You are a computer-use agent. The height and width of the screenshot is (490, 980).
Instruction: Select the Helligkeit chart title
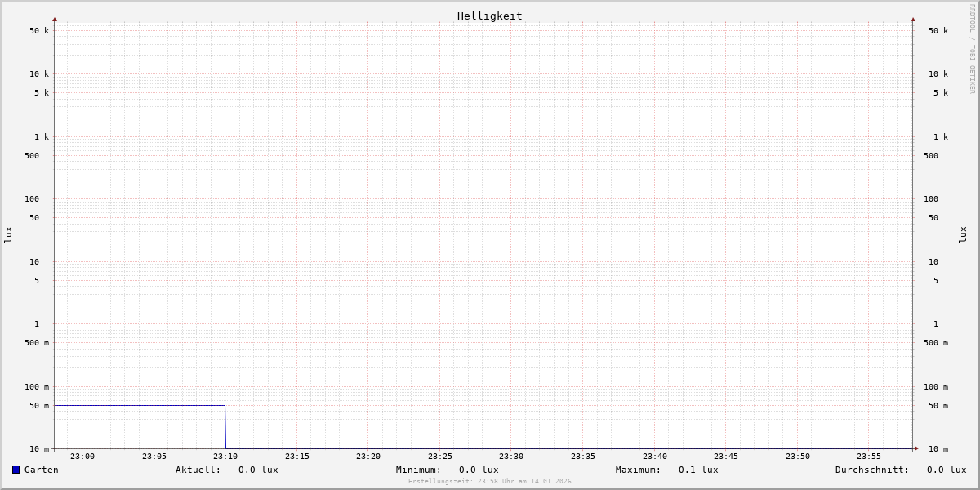(x=489, y=16)
